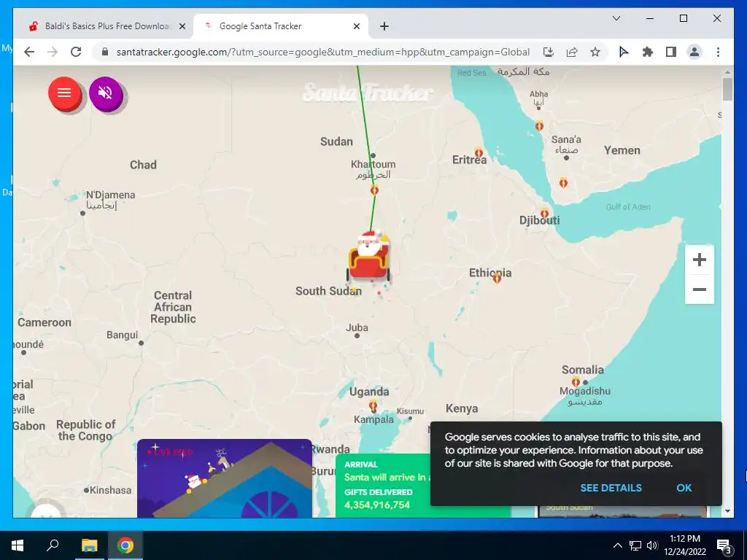This screenshot has height=560, width=747.
Task: Open network status tray icon
Action: [635, 545]
